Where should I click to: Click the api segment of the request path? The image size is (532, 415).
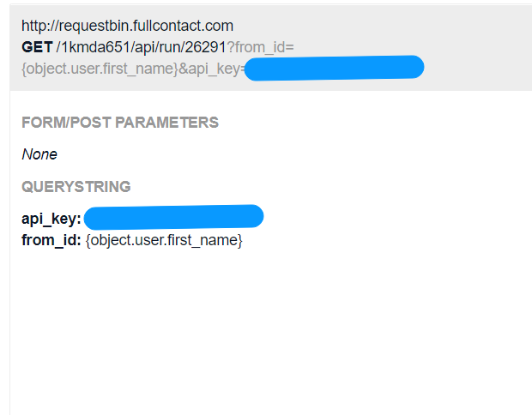tap(145, 47)
